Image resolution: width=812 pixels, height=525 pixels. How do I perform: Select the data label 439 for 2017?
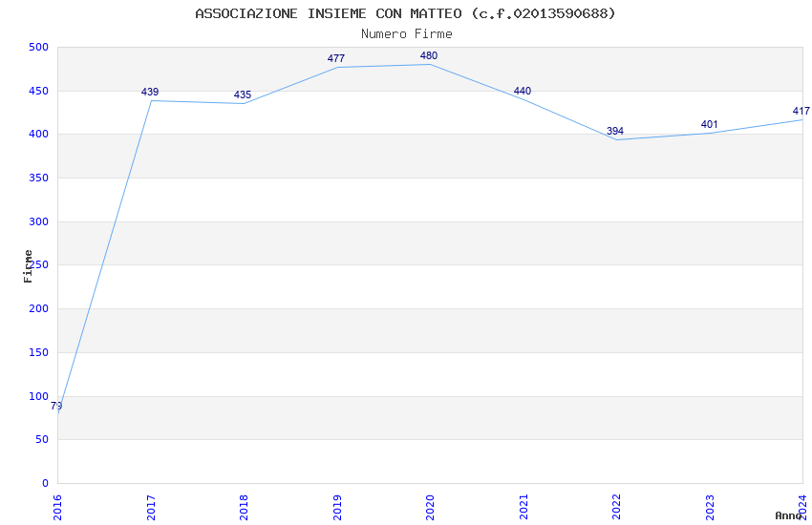click(150, 92)
